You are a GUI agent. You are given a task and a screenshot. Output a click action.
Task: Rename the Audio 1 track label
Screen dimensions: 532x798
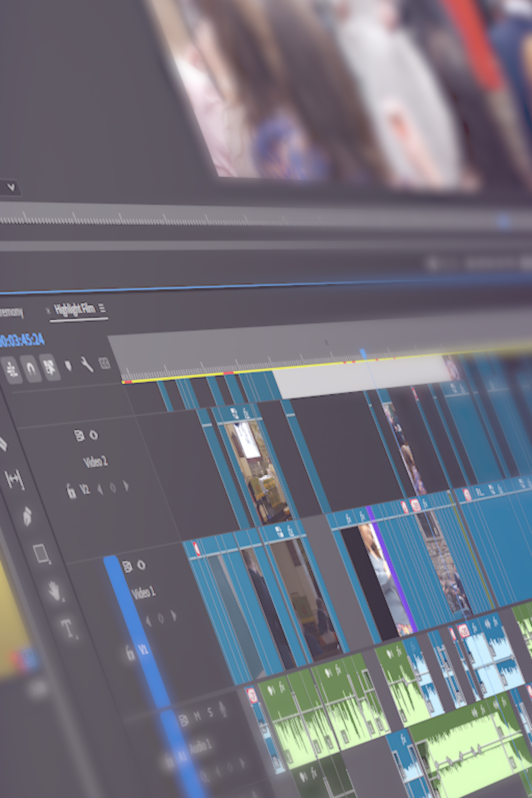201,747
